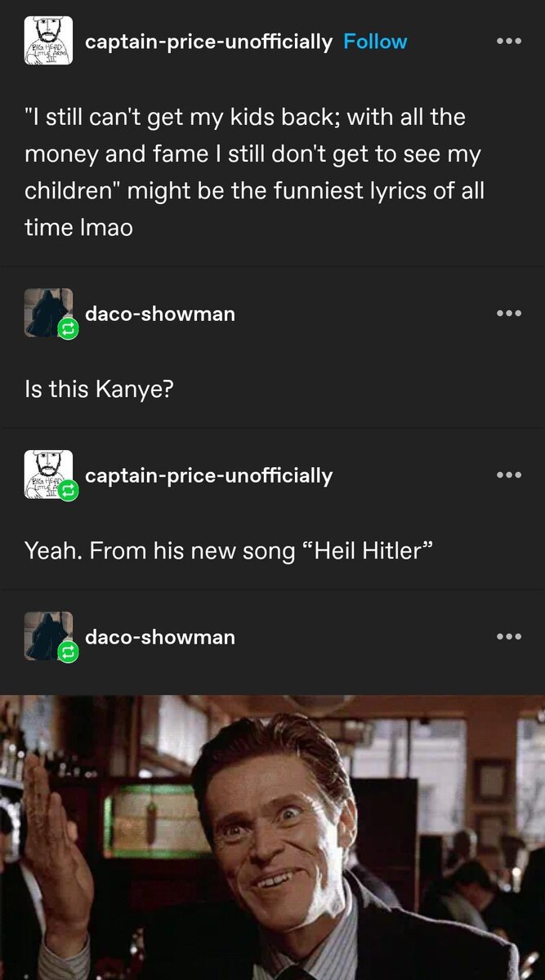Open three-dot options above the reaction image
The height and width of the screenshot is (980, 545).
508,636
